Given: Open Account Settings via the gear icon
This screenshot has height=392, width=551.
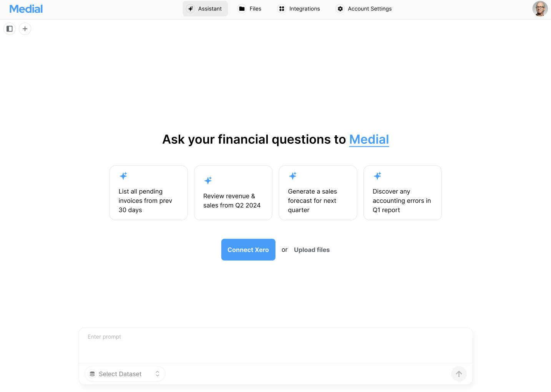Looking at the screenshot, I should pyautogui.click(x=340, y=8).
